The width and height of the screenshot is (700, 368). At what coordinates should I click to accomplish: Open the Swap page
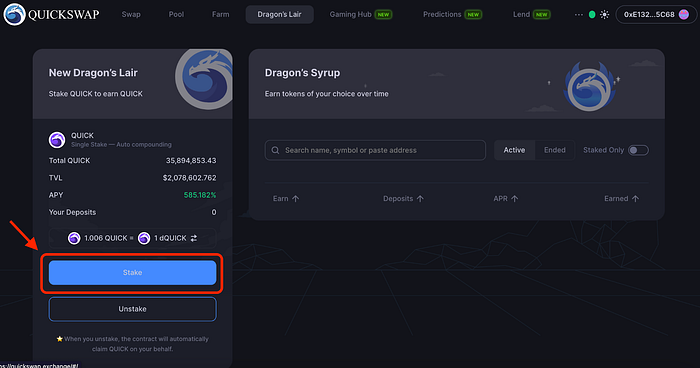131,14
